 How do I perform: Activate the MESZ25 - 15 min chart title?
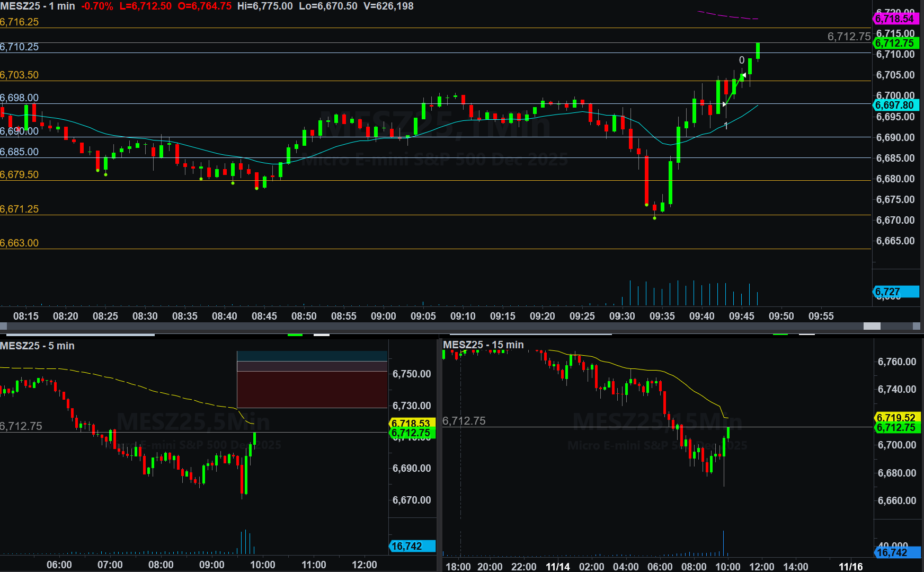483,345
